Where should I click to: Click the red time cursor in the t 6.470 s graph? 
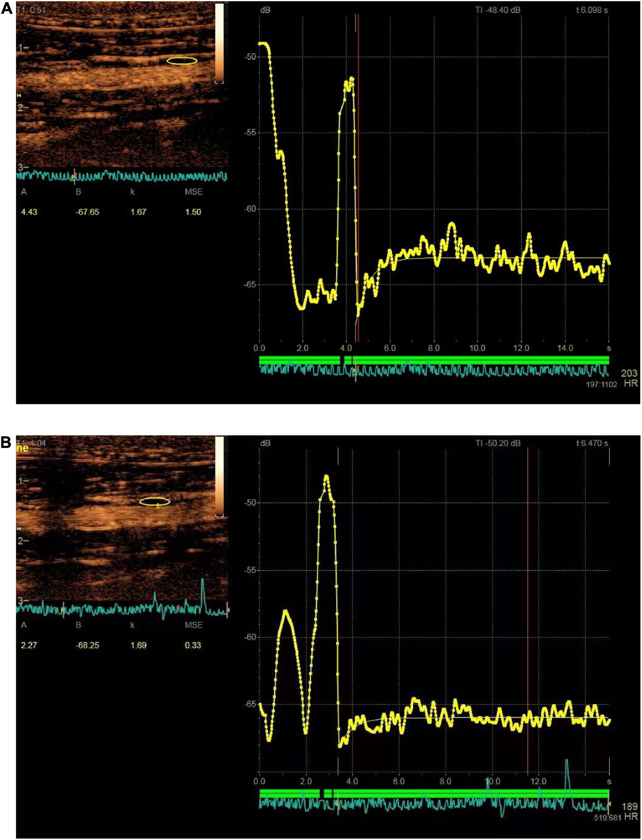(x=528, y=610)
